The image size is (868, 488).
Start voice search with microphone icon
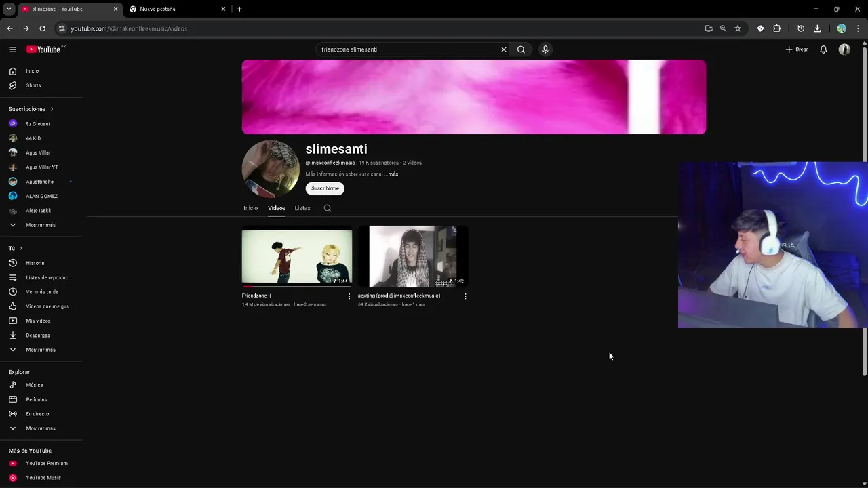click(x=545, y=49)
